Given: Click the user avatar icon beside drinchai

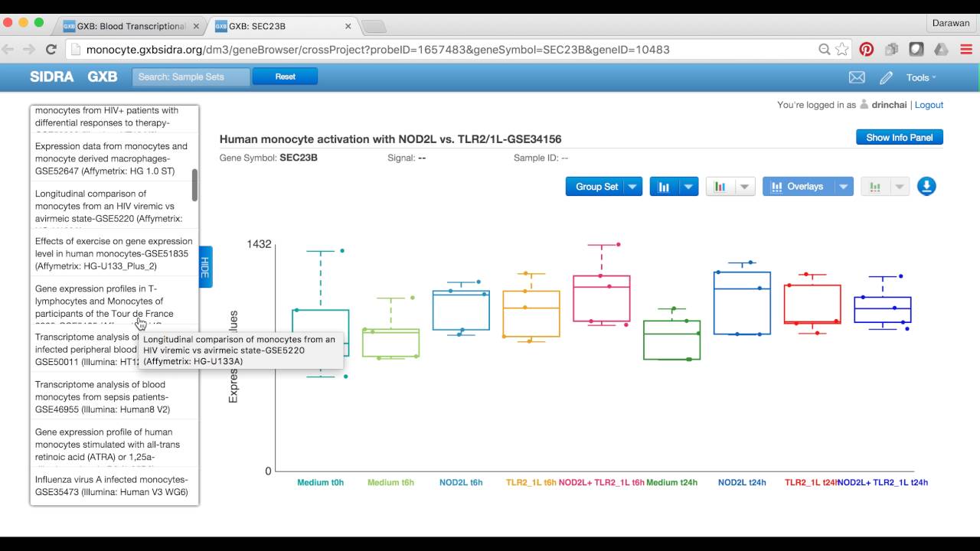Looking at the screenshot, I should point(864,105).
